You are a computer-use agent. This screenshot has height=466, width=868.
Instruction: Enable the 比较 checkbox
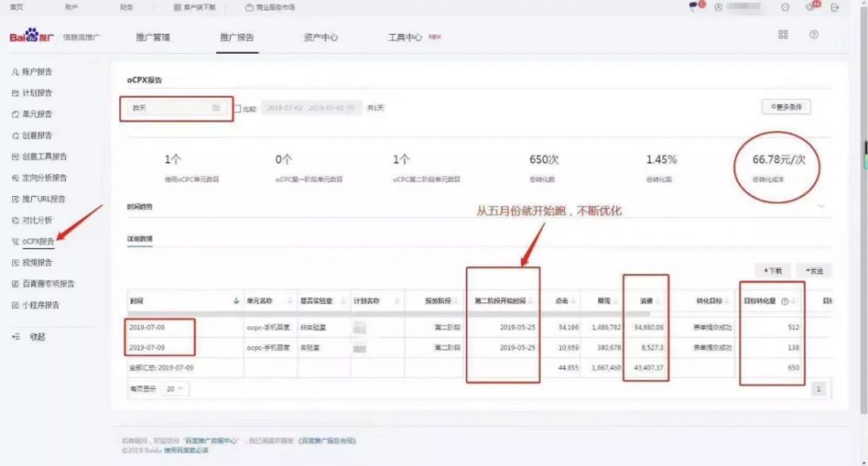(x=239, y=108)
